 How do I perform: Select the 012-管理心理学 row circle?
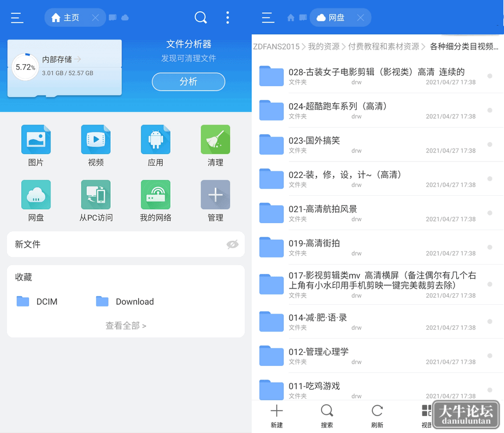(490, 356)
